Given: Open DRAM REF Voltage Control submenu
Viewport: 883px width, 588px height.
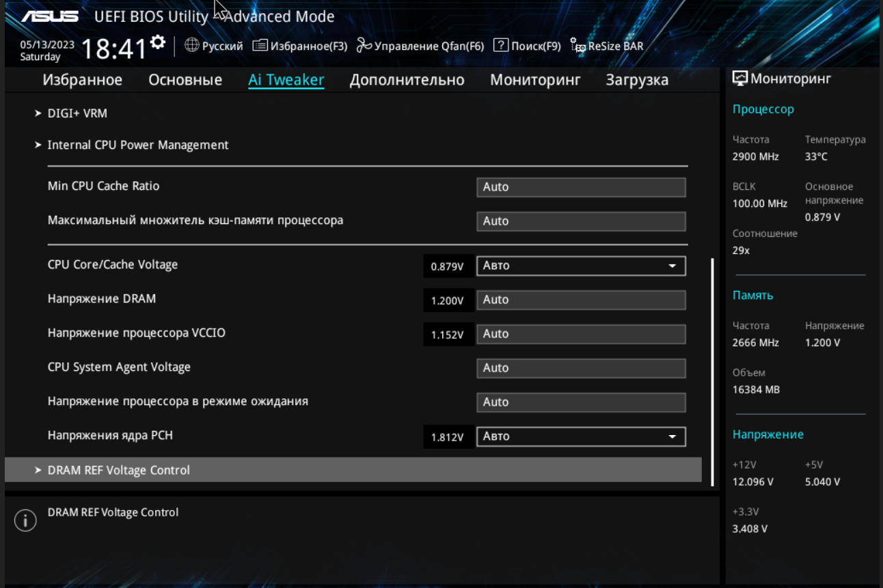Looking at the screenshot, I should 353,470.
